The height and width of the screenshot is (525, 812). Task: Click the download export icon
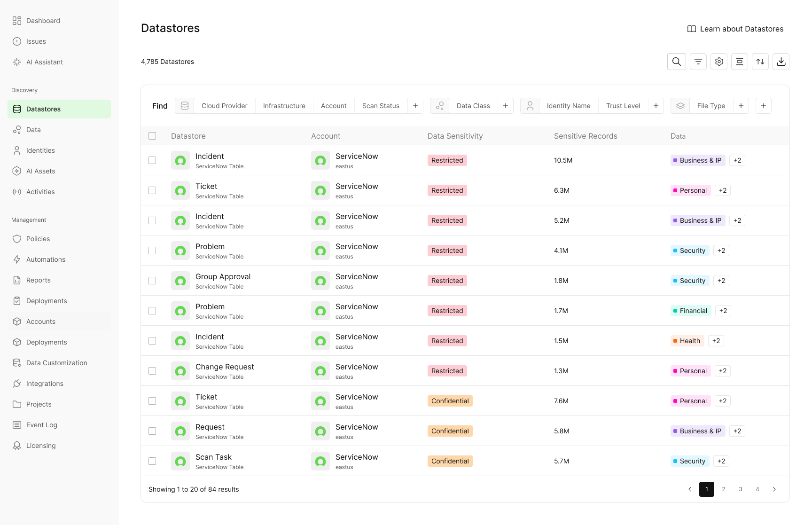[x=781, y=62]
